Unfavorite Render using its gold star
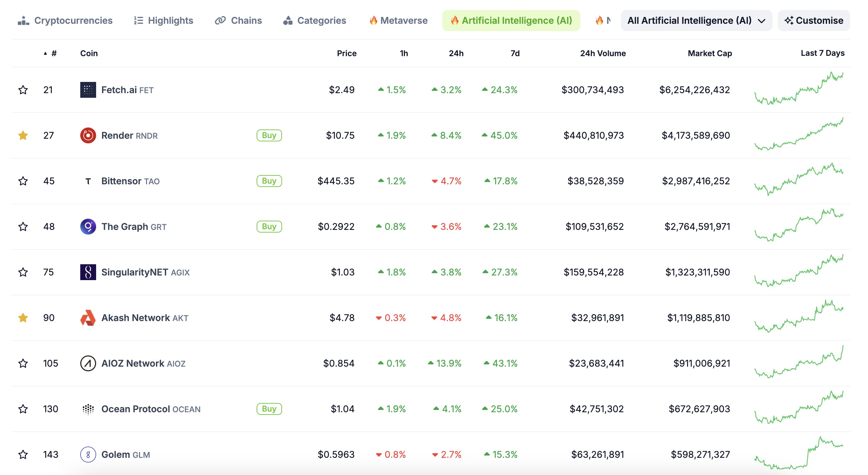 pos(23,135)
